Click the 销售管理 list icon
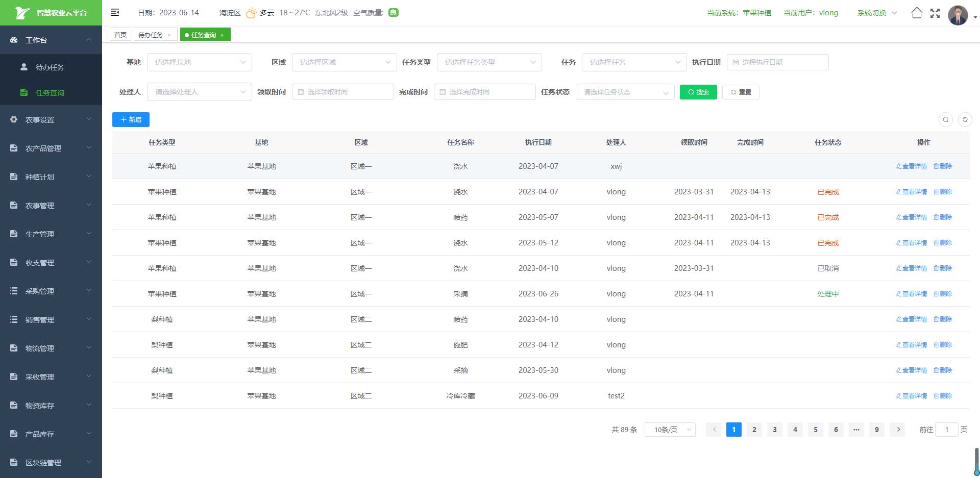This screenshot has height=478, width=980. pos(14,319)
